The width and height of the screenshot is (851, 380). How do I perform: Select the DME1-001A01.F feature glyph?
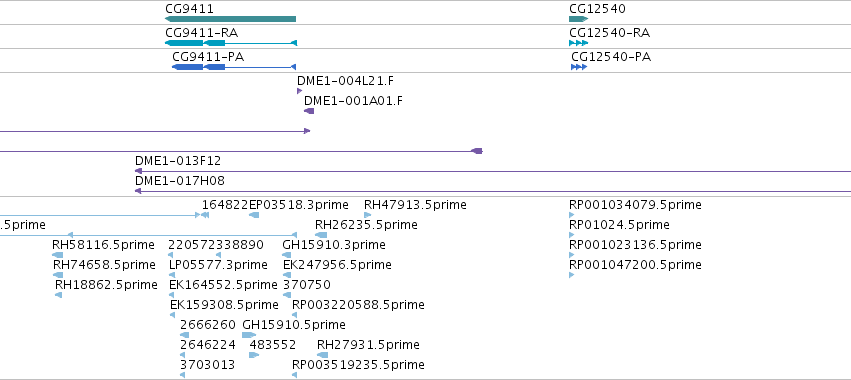click(309, 111)
